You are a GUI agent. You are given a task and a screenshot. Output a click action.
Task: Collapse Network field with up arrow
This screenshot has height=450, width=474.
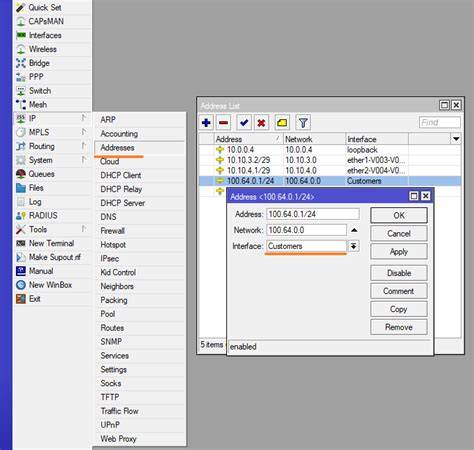pyautogui.click(x=354, y=230)
